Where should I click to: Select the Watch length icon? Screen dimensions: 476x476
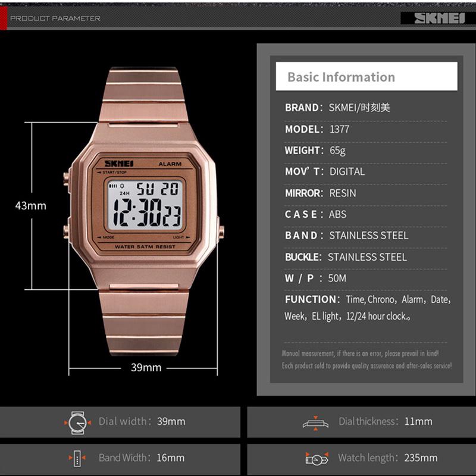click(316, 458)
